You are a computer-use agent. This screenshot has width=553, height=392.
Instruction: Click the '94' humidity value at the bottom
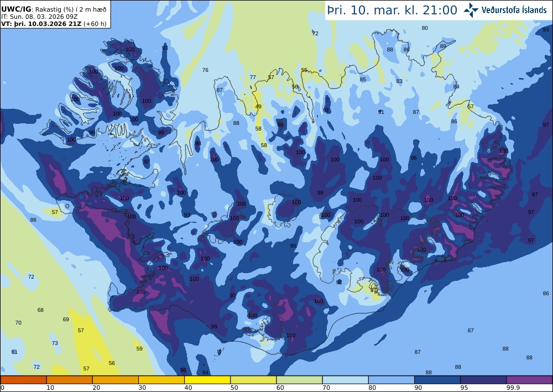pyautogui.click(x=205, y=373)
